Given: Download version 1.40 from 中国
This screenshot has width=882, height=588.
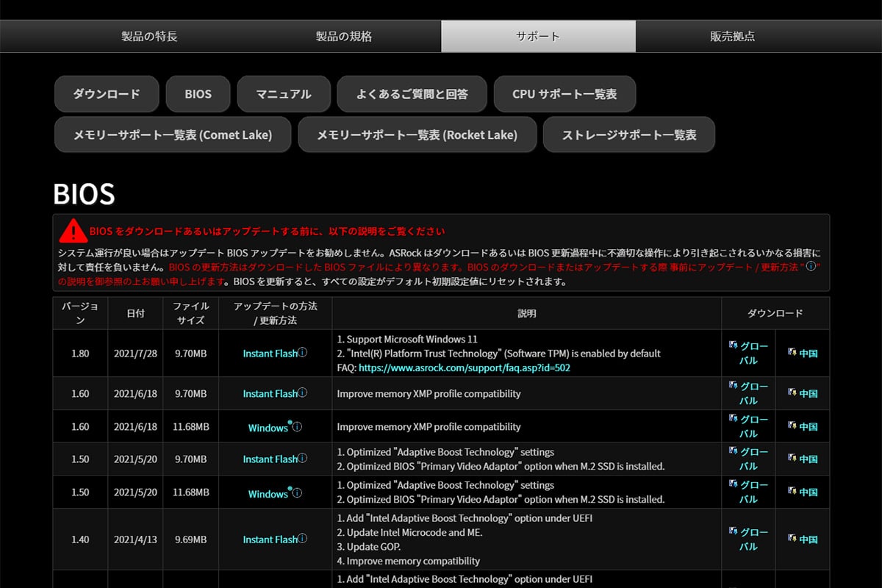Looking at the screenshot, I should coord(803,539).
